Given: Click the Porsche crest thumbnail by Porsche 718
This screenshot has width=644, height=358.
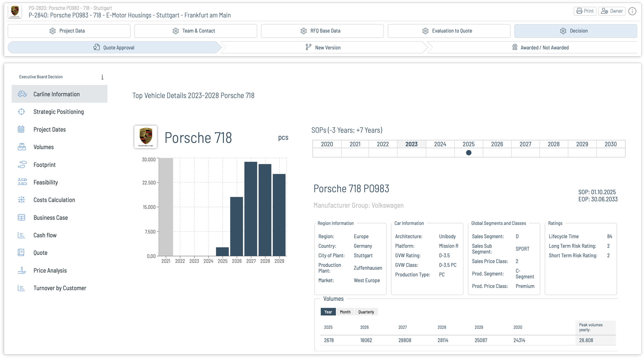Looking at the screenshot, I should coord(146,137).
